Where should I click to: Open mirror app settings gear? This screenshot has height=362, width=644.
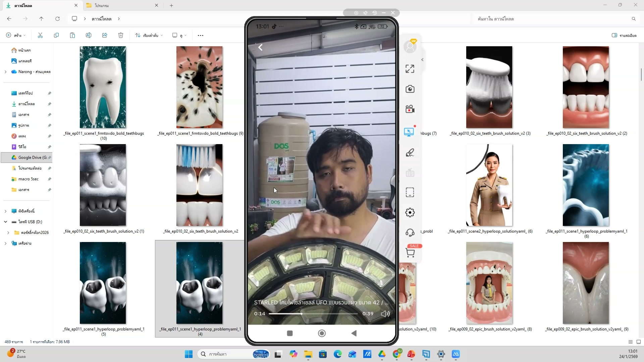click(x=410, y=213)
